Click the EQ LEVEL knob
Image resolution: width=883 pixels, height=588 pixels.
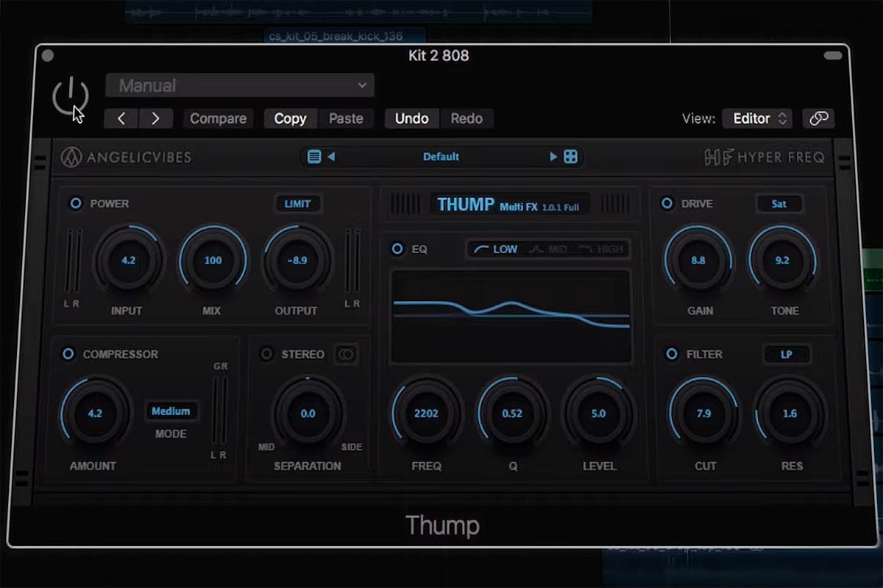[598, 413]
